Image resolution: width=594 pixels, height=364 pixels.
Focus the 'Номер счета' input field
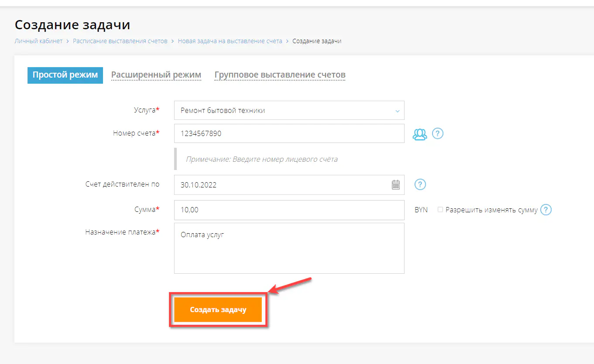click(x=289, y=133)
